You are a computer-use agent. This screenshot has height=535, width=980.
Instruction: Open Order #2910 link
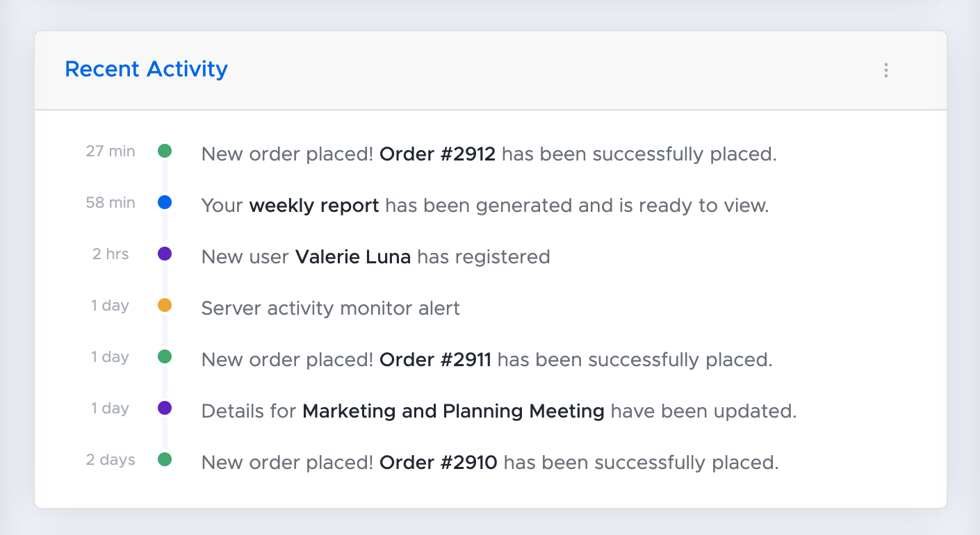click(438, 462)
